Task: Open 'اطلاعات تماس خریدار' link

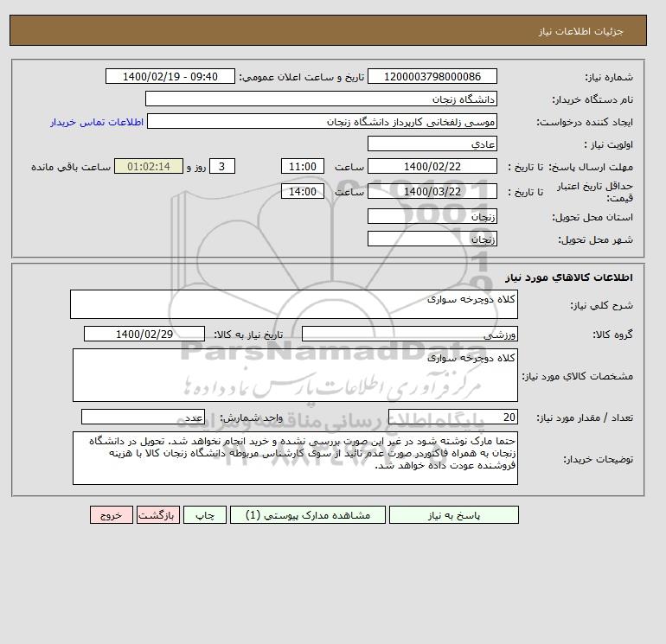Action: (97, 122)
